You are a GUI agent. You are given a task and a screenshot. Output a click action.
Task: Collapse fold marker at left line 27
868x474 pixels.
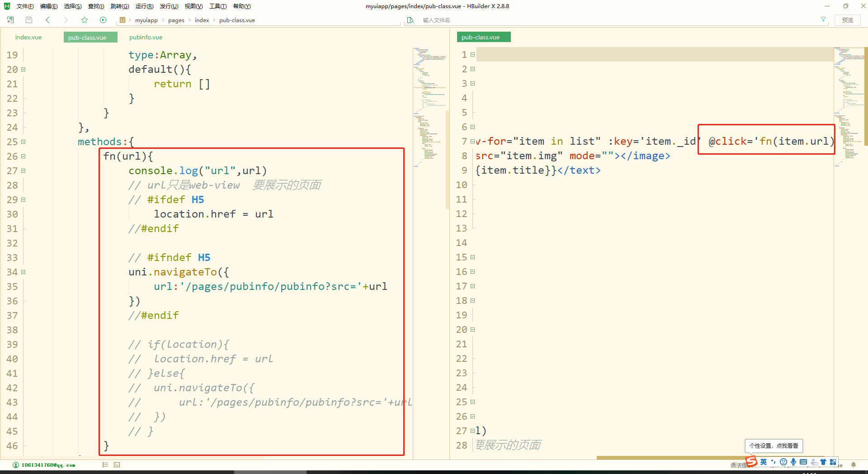point(24,171)
